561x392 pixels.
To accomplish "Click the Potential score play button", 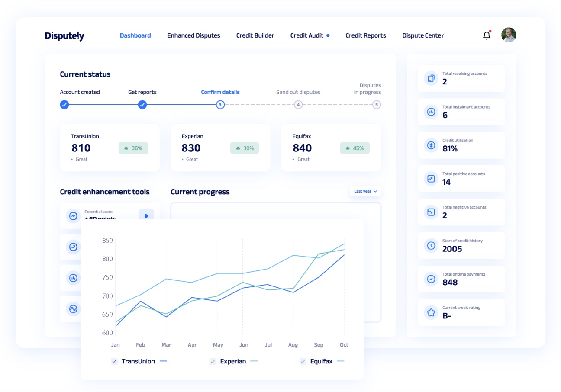I will point(146,215).
